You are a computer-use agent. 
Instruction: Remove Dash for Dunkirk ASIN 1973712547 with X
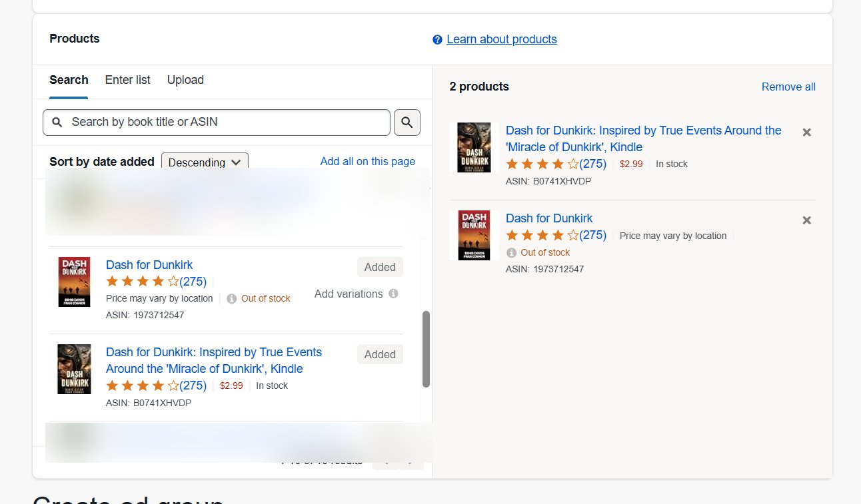click(806, 220)
